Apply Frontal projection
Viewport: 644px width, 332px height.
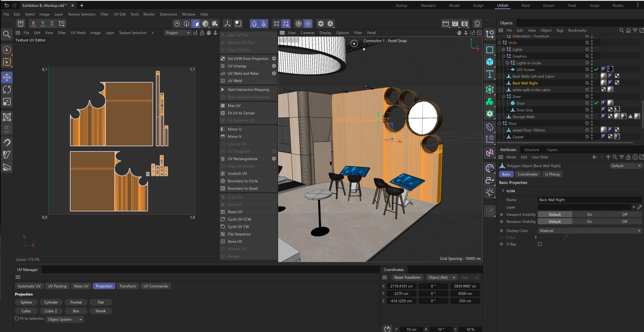(76, 302)
